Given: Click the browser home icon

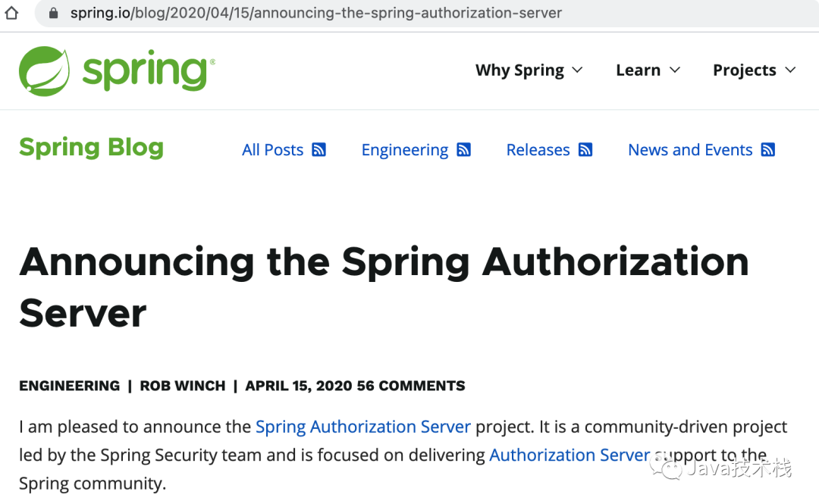Looking at the screenshot, I should [11, 13].
